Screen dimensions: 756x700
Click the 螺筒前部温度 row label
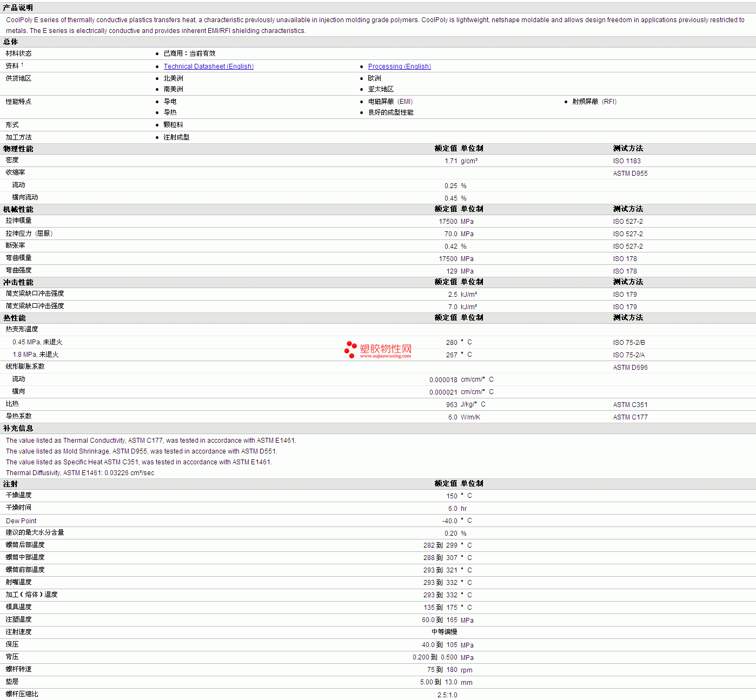pos(25,570)
